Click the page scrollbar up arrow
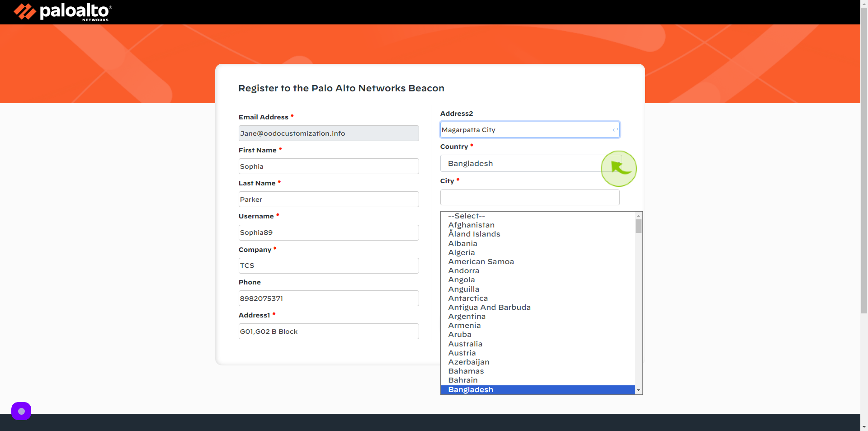868x431 pixels. 864,4
